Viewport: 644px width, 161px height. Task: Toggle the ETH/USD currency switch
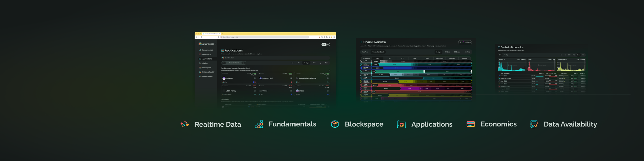(x=326, y=44)
